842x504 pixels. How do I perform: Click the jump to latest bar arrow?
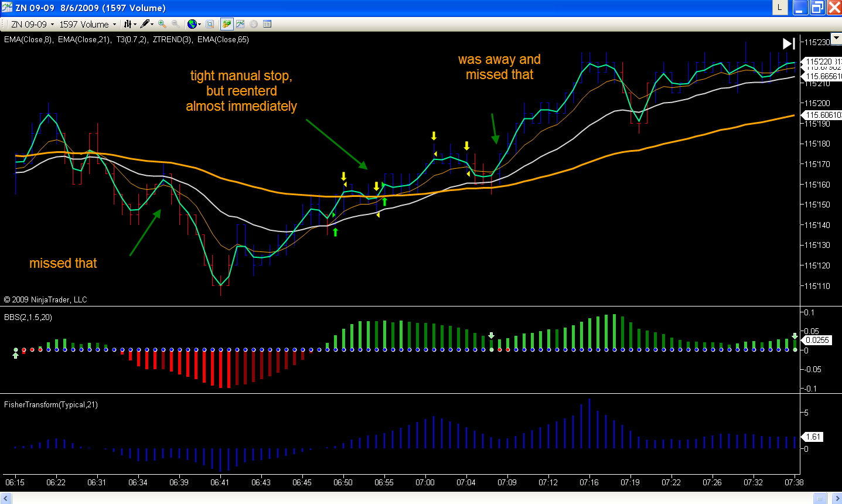coord(789,43)
